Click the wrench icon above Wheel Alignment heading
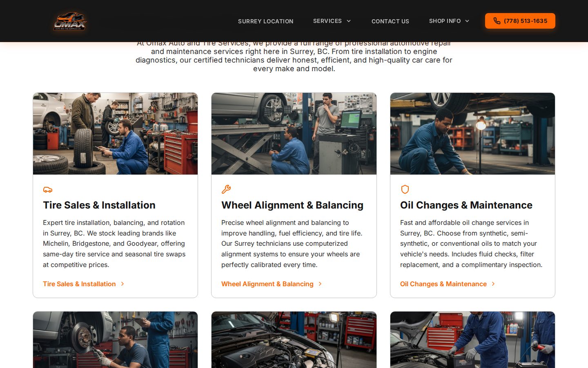Screen dimensions: 588x368 [226, 189]
